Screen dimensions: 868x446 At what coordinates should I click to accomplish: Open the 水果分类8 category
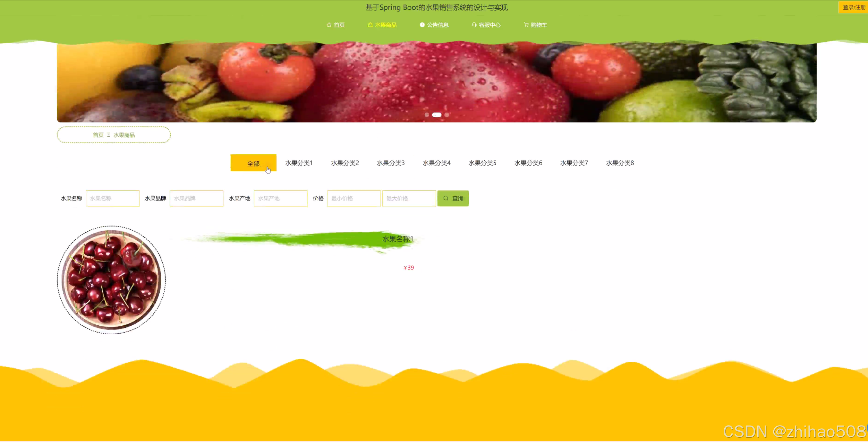[x=620, y=163]
